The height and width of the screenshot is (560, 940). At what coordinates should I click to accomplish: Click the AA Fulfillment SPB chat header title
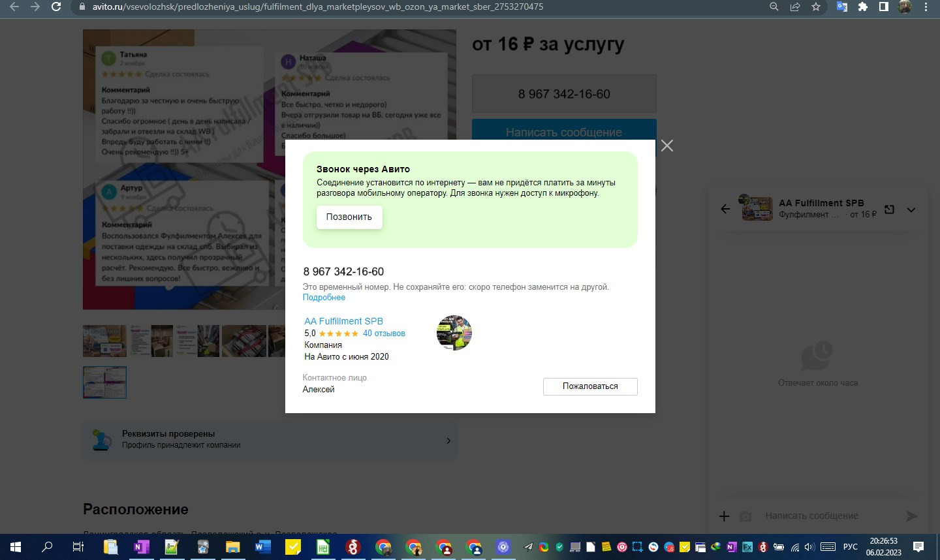[x=821, y=203]
